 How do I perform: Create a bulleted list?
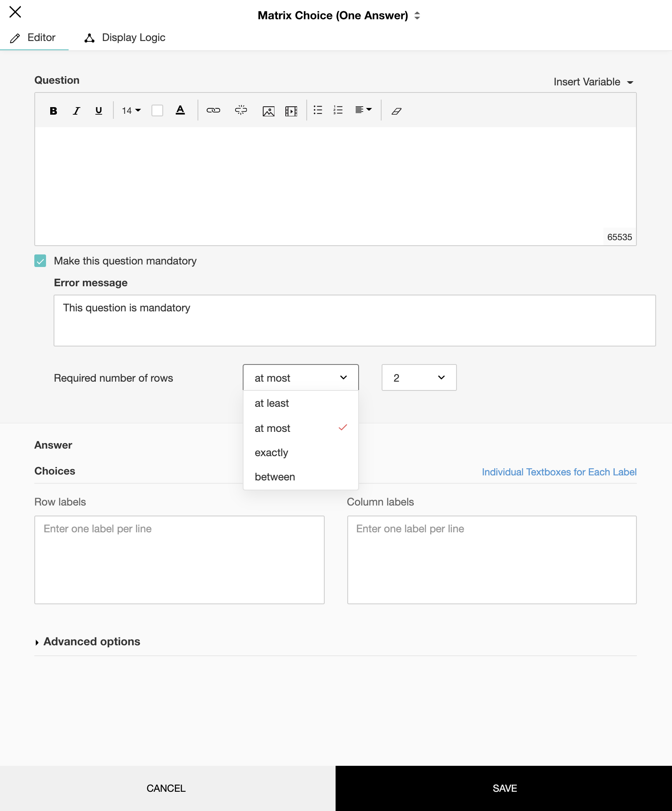point(318,110)
